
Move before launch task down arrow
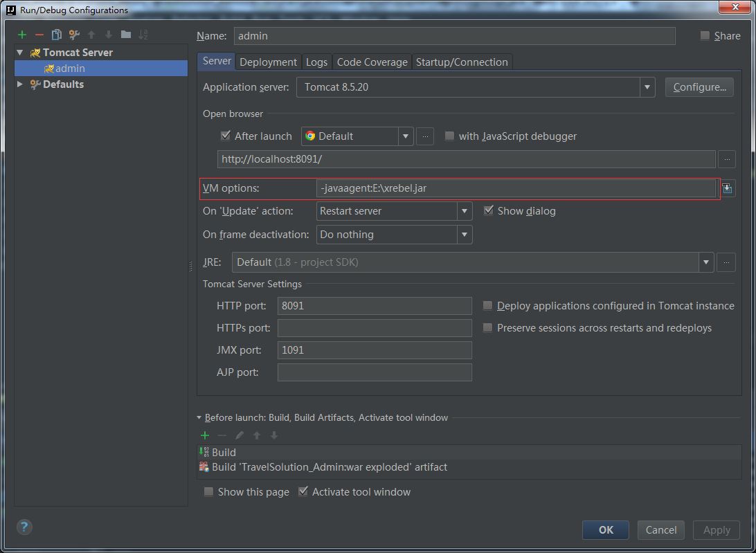(x=274, y=436)
